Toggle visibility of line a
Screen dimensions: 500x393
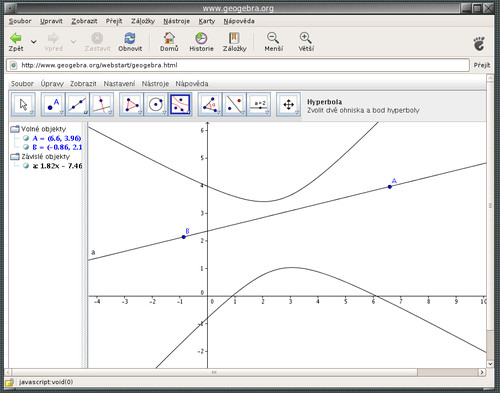(x=26, y=166)
